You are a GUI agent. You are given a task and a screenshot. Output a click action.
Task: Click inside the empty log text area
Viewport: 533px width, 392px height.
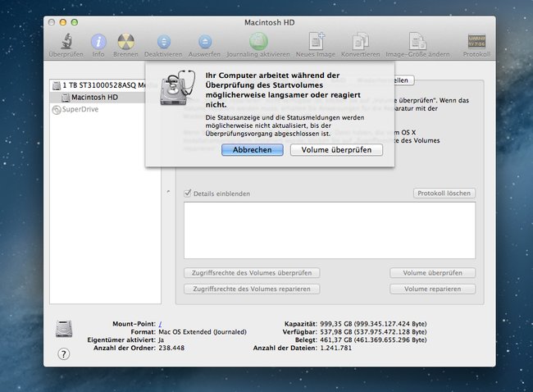(x=330, y=230)
